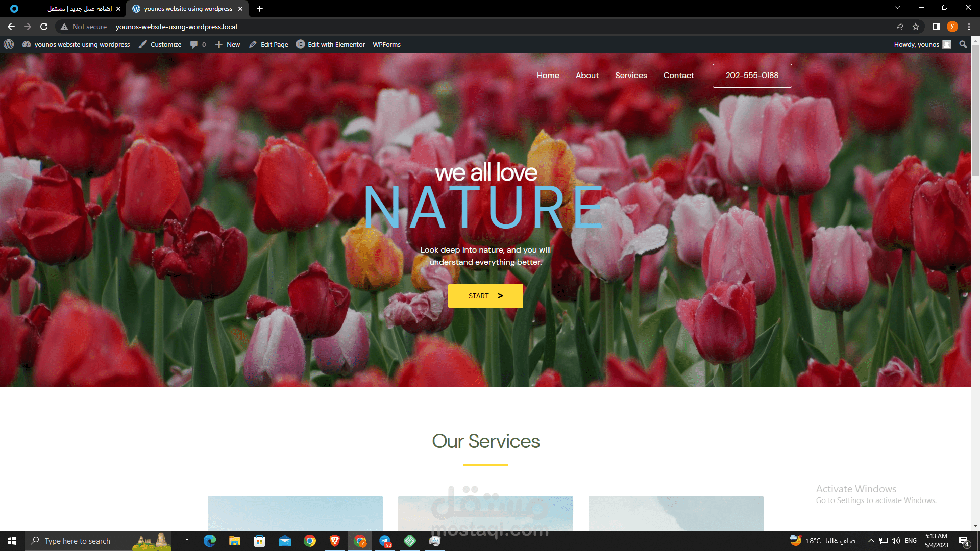Click the Our Services heading
The image size is (980, 551).
[x=485, y=441]
